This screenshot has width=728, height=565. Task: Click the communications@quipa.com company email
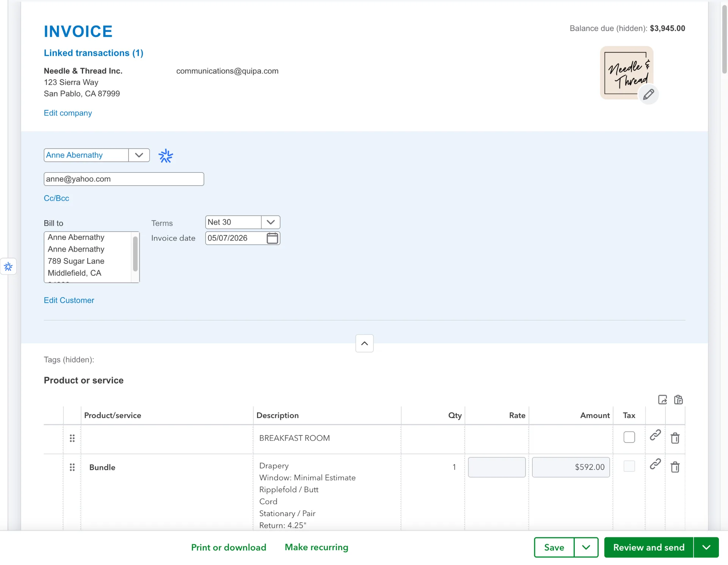coord(227,71)
